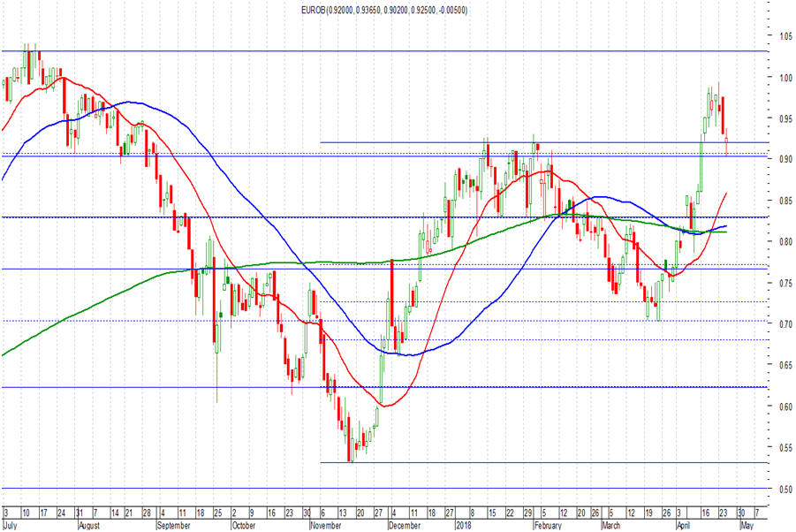Click the 0.50 price axis label

786,489
